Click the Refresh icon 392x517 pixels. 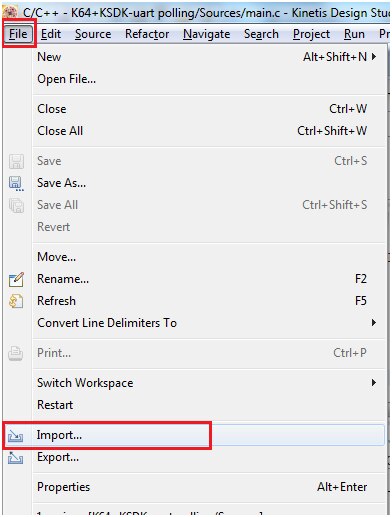click(x=16, y=301)
